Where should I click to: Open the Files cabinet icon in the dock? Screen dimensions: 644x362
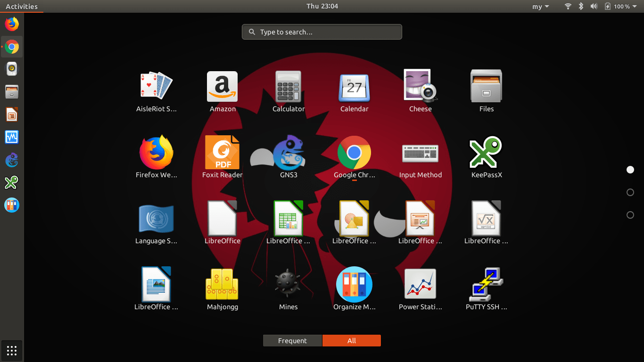click(x=12, y=92)
